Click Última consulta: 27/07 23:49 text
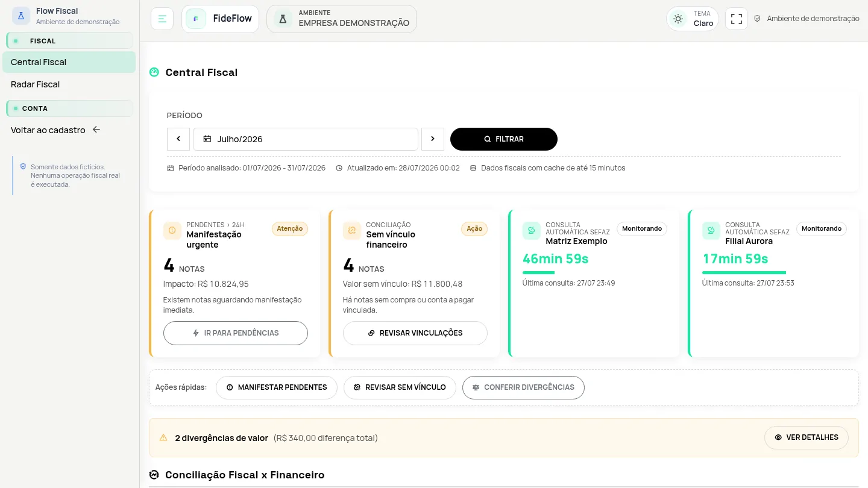Screen dimensions: 868x488 [569, 283]
